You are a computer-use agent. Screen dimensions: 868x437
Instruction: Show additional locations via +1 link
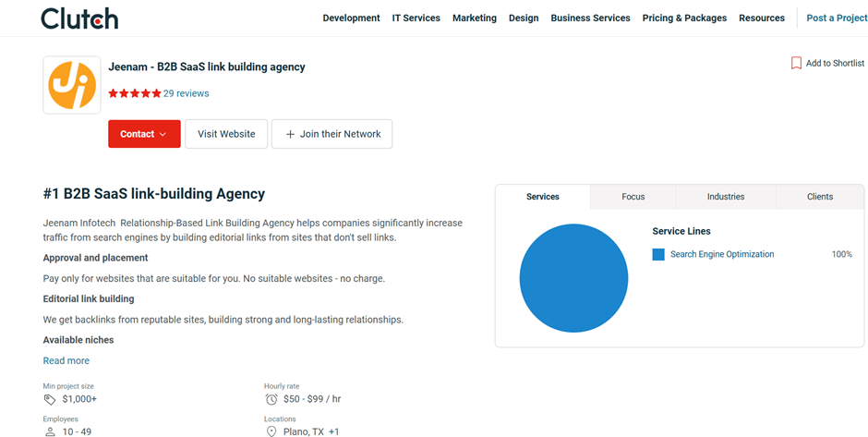(333, 432)
